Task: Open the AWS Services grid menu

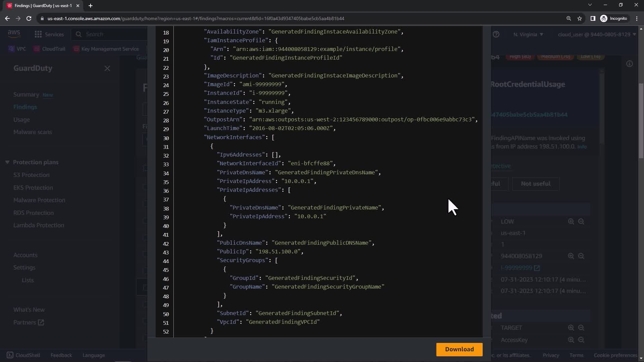Action: [38, 34]
